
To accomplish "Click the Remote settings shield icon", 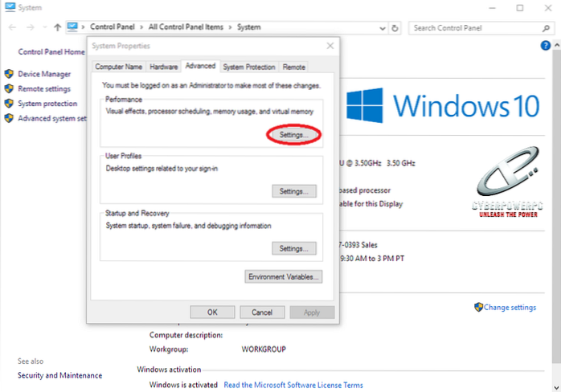I will [x=9, y=88].
